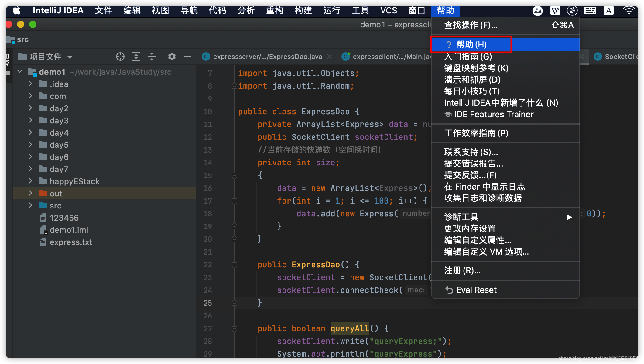Click the locate/select opened file crosshair icon
Screen dimensions: 644x364
(120, 57)
